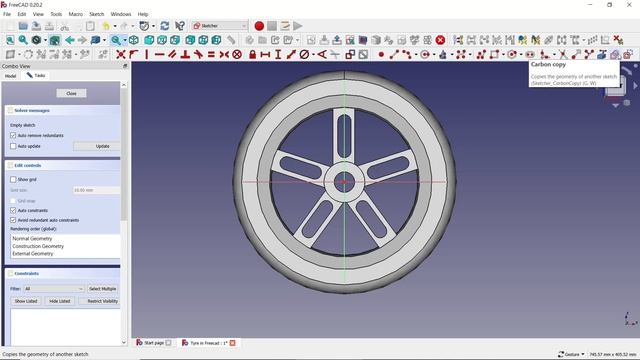Click the Close sketch button

[71, 93]
